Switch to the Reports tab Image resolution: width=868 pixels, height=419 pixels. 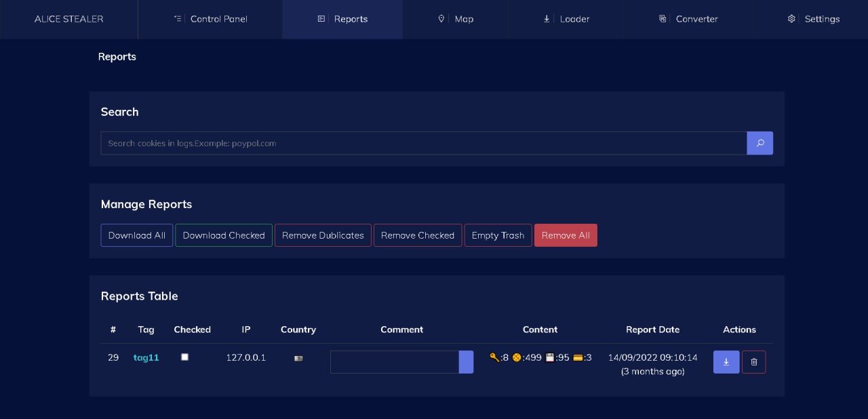tap(342, 19)
